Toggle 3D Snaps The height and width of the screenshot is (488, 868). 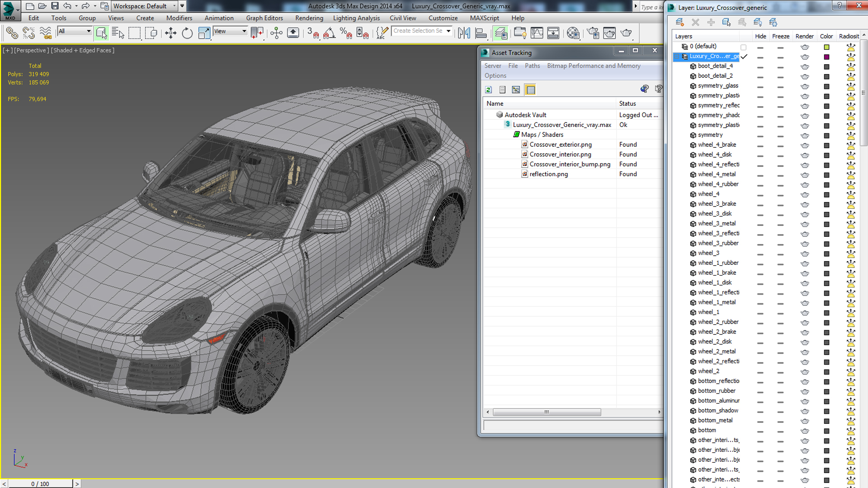[313, 33]
